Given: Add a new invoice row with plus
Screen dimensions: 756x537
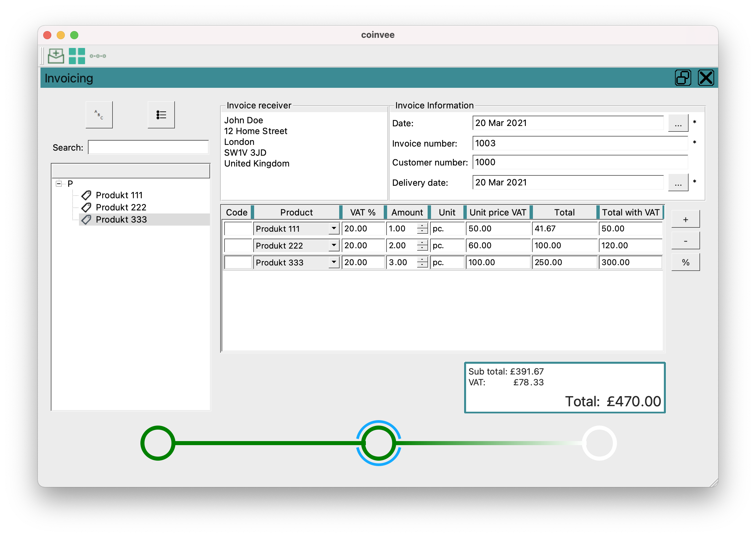Looking at the screenshot, I should [685, 220].
